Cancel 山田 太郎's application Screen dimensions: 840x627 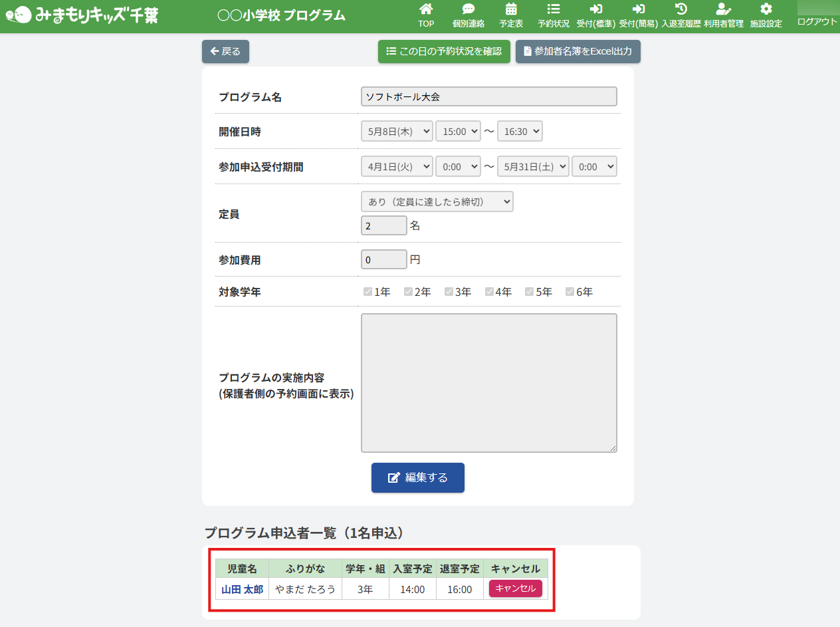516,588
